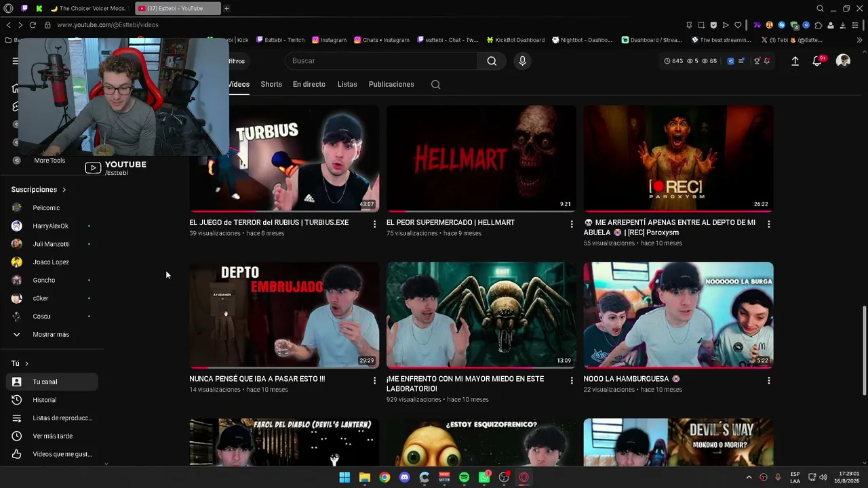
Task: Open HarryAlexOk subscription channel
Action: click(x=52, y=226)
